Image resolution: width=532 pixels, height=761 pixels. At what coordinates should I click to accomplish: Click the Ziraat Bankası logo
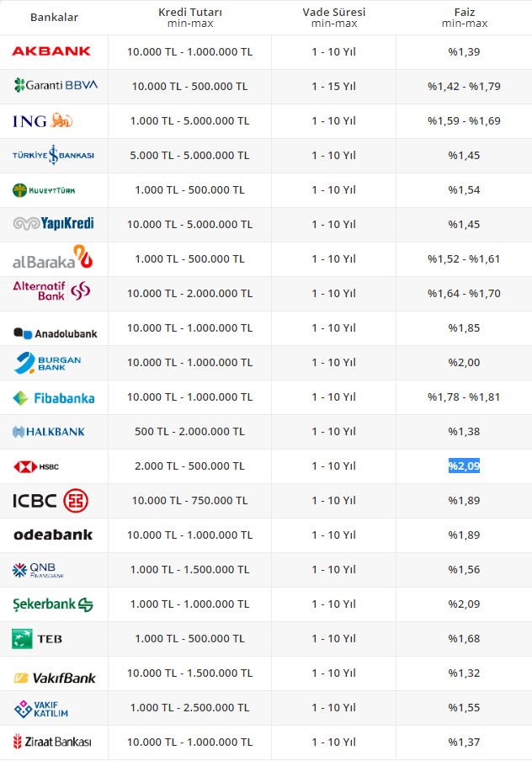52,742
